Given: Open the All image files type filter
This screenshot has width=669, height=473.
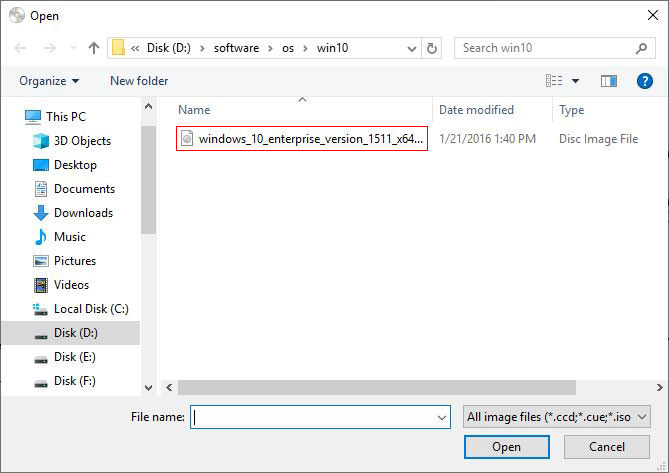Looking at the screenshot, I should 557,417.
